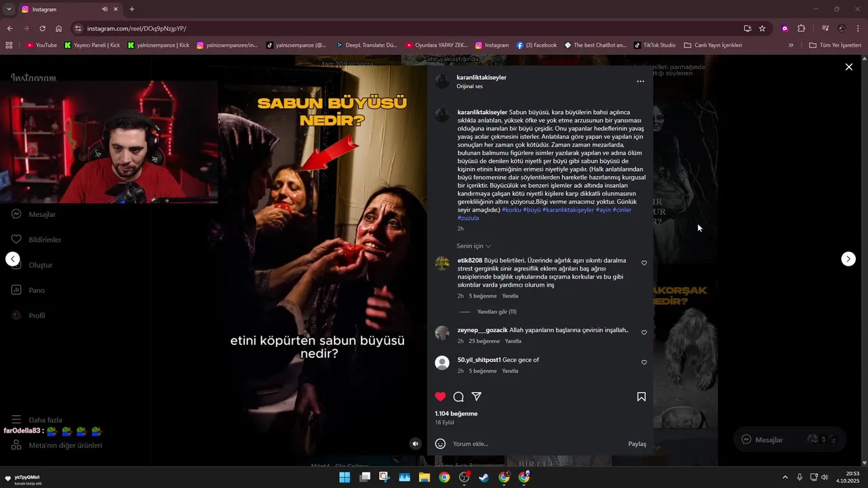Reply to zeynep__gozacik's comment
Viewport: 868px width, 488px height.
click(513, 341)
